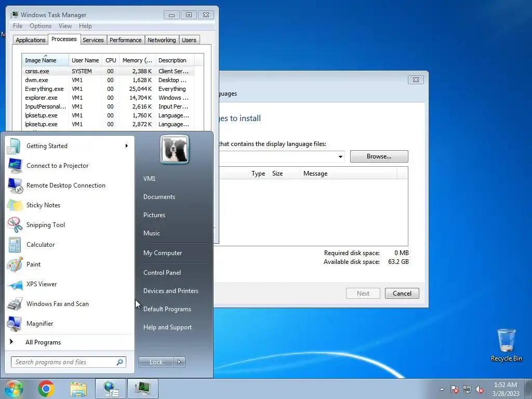The image size is (532, 399).
Task: Sort processes by Image Name column
Action: tap(46, 60)
